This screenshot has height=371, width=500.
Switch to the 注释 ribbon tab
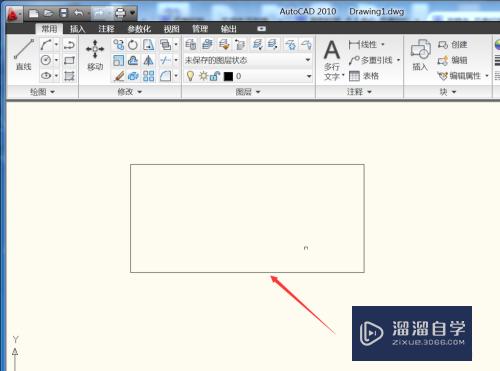pyautogui.click(x=106, y=29)
